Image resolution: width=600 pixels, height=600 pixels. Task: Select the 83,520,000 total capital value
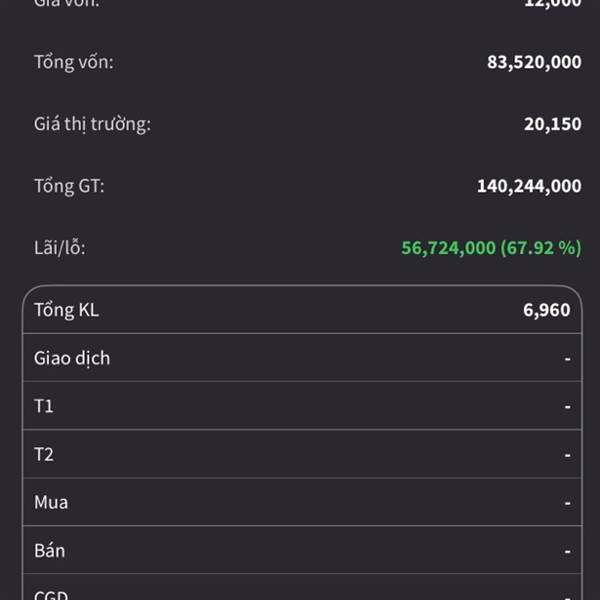(534, 62)
